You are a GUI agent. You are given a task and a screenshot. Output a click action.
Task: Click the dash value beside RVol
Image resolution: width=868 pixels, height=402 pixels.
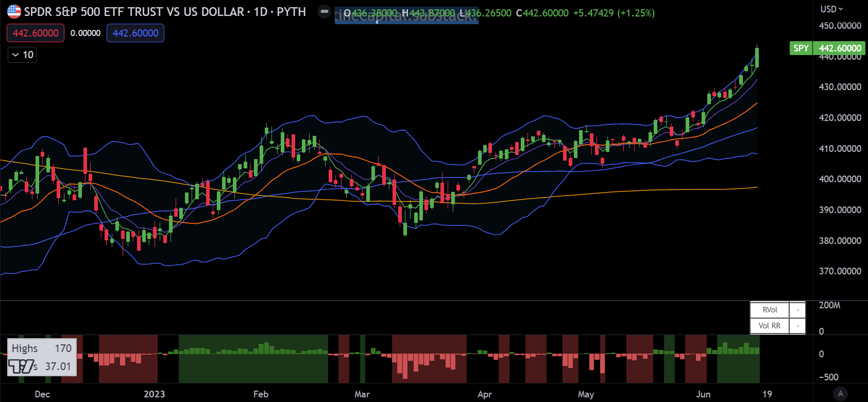coord(797,310)
